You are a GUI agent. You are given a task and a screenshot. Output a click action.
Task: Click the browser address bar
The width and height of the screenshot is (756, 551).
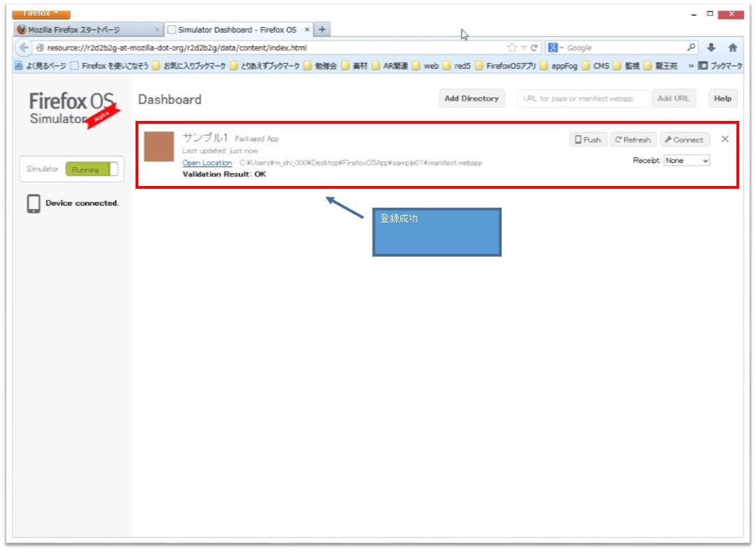[270, 48]
